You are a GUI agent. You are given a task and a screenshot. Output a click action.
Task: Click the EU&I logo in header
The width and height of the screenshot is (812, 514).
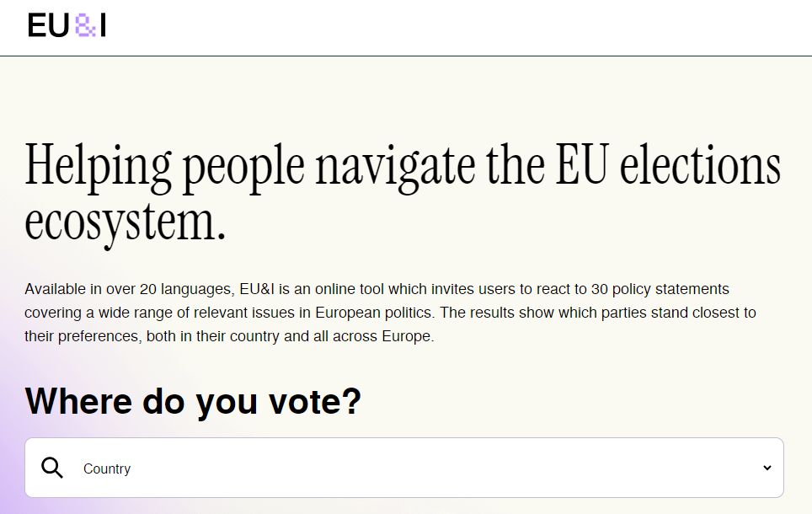tap(67, 26)
